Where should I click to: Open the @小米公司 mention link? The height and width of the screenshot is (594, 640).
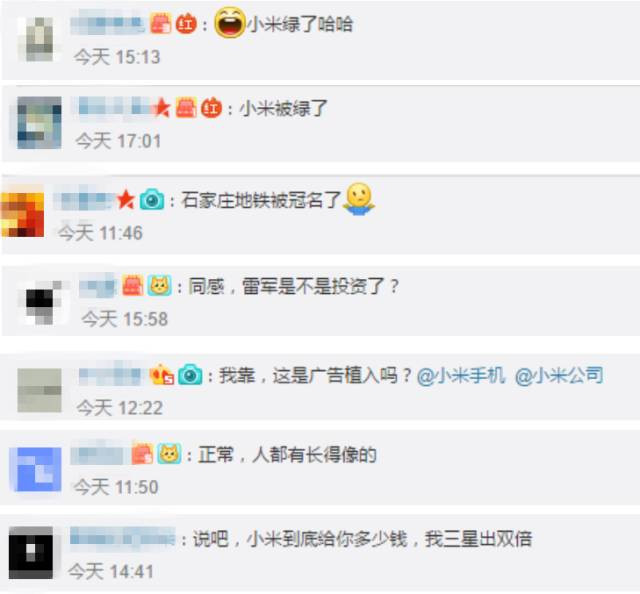point(559,375)
